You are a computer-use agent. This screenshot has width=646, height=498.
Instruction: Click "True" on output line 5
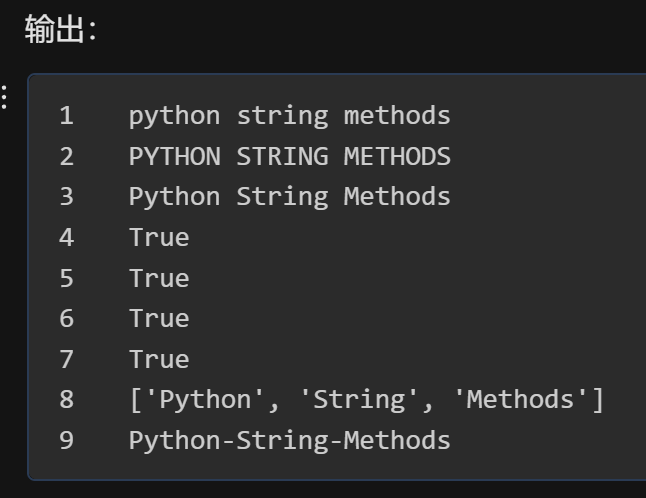158,278
